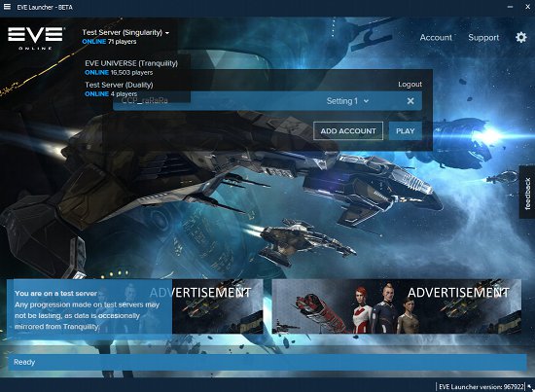This screenshot has width=535, height=392.
Task: Click the ADD ACCOUNT button
Action: [348, 131]
